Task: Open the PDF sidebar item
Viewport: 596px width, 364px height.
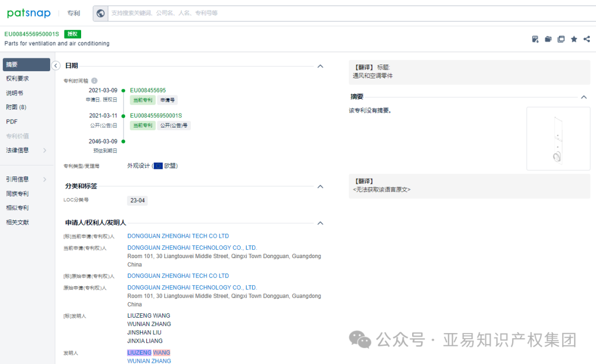Action: pyautogui.click(x=12, y=121)
